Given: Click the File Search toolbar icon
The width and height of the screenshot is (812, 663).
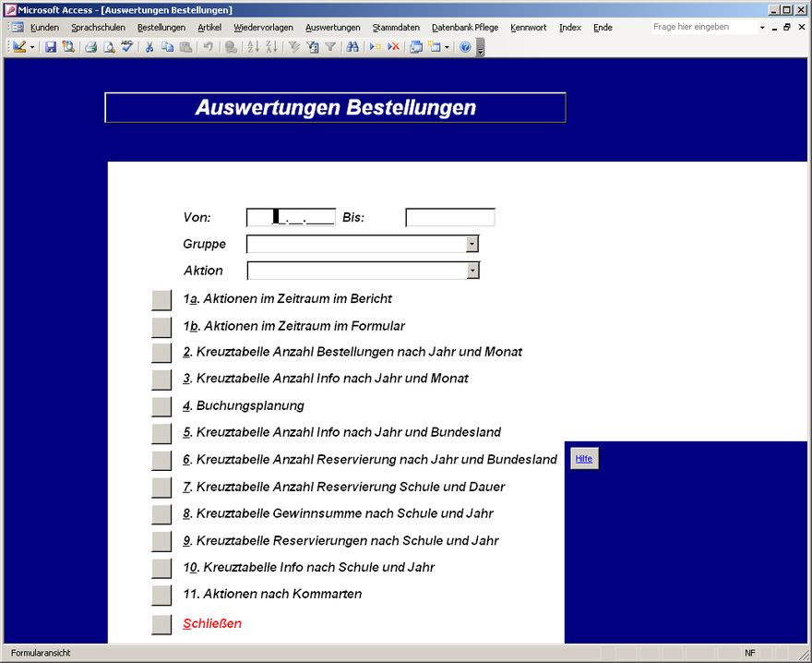Looking at the screenshot, I should 68,47.
